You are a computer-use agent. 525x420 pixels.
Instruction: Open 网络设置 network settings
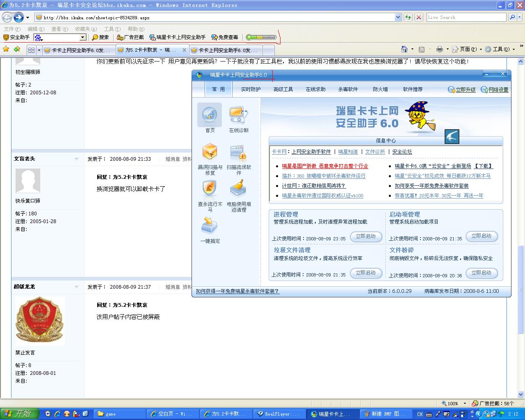point(495,89)
